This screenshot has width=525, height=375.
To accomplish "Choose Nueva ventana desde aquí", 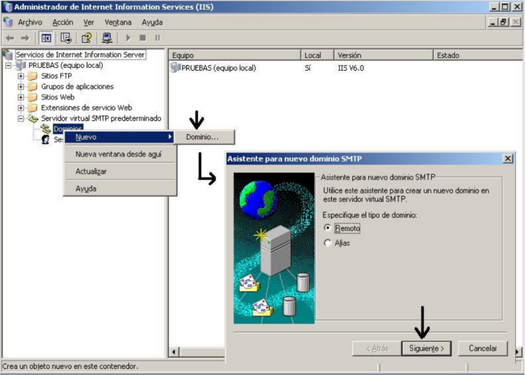I will (x=120, y=154).
